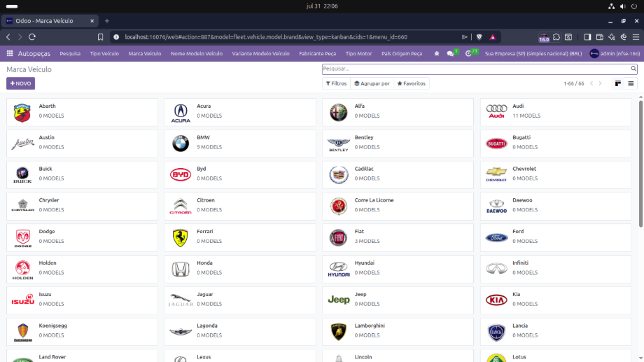Open the admin user menu

(x=615, y=53)
